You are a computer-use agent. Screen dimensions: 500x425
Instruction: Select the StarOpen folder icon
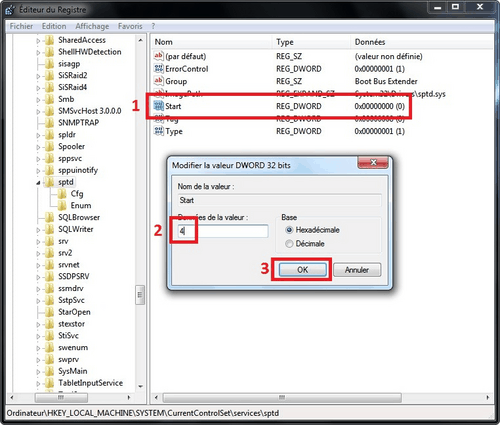pos(49,312)
